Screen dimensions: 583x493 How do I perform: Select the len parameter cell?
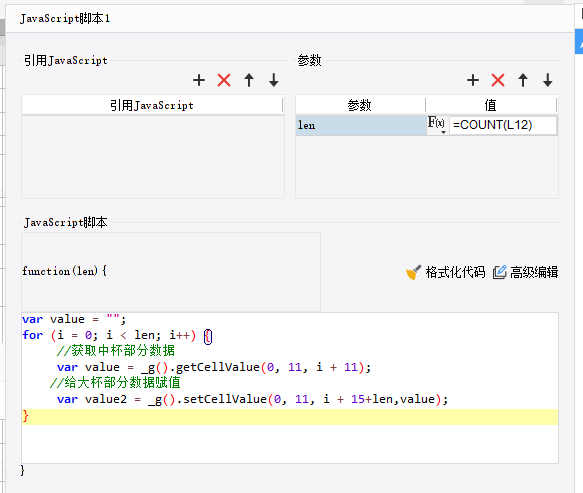point(361,125)
